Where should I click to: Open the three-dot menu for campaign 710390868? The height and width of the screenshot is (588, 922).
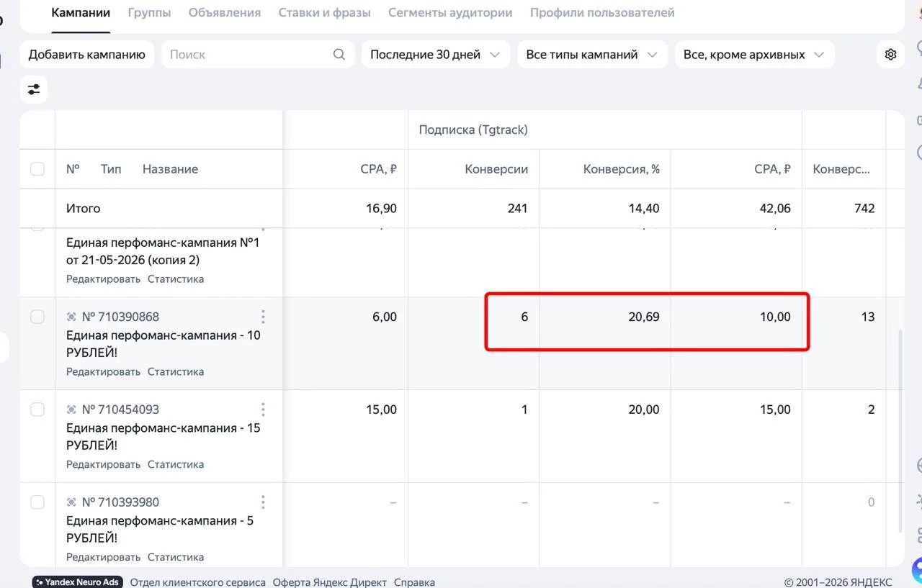[263, 317]
